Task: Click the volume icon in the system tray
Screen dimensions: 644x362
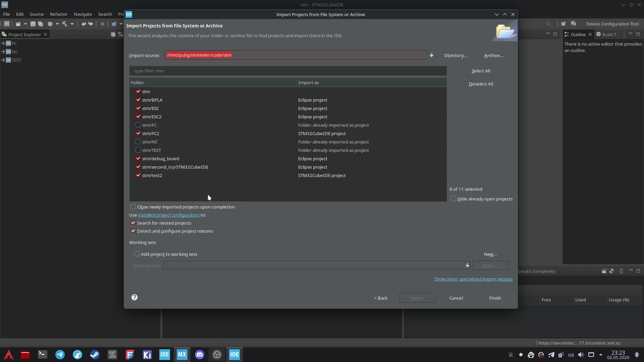Action: 581,355
